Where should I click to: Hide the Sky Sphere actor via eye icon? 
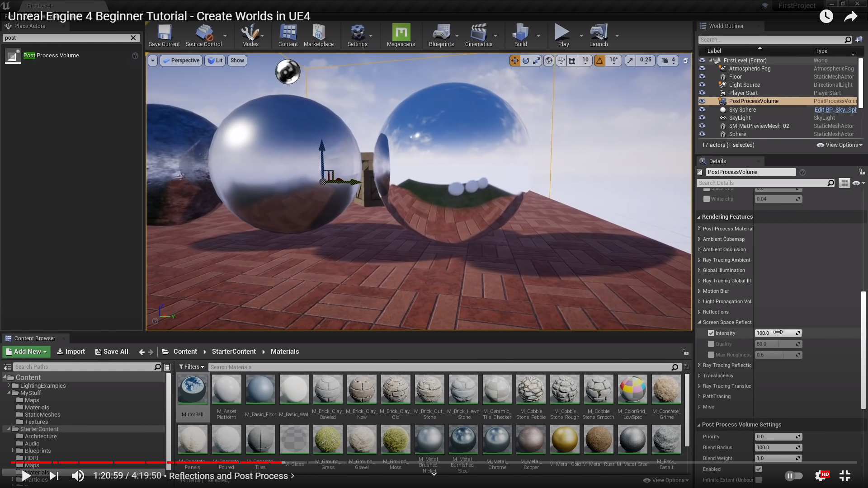pos(702,109)
